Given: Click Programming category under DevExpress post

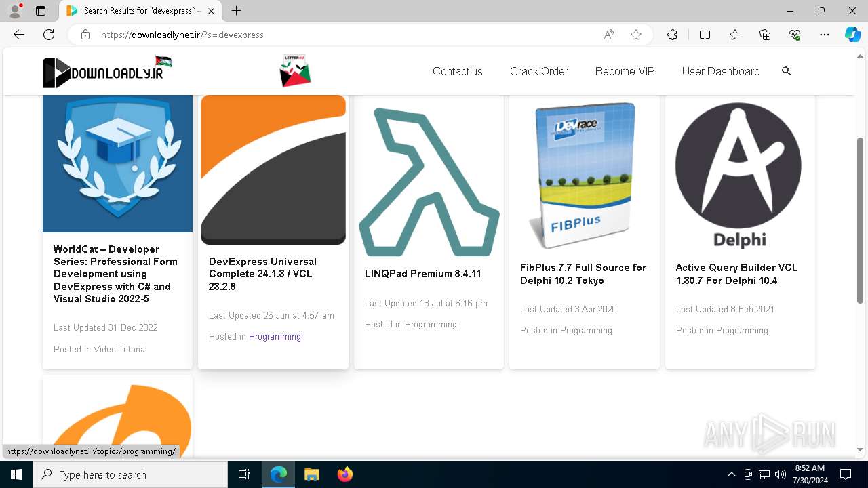Looking at the screenshot, I should (275, 336).
